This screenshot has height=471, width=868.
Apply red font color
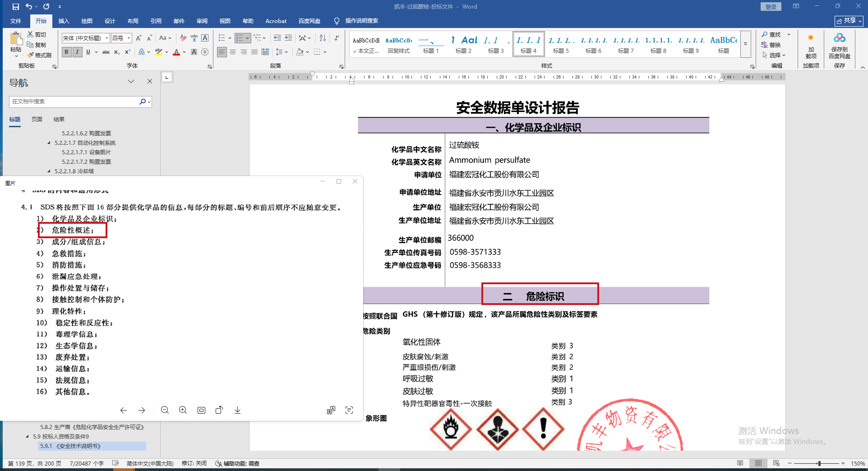point(176,52)
